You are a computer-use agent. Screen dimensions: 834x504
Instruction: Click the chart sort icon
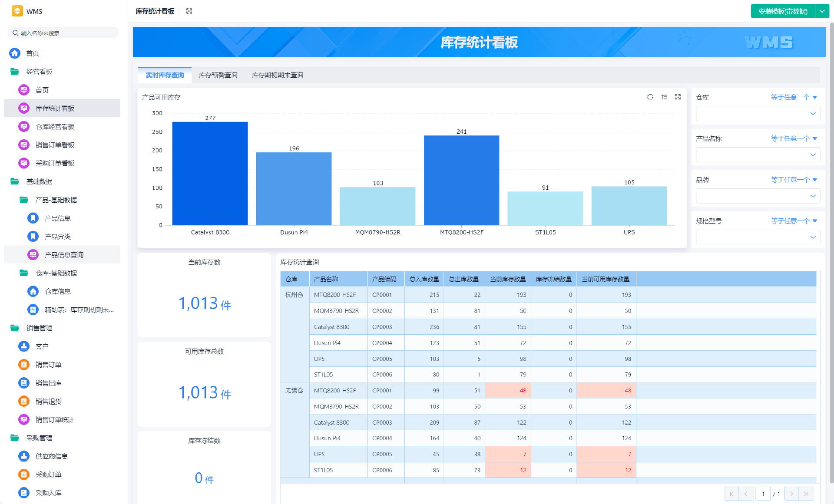tap(664, 97)
